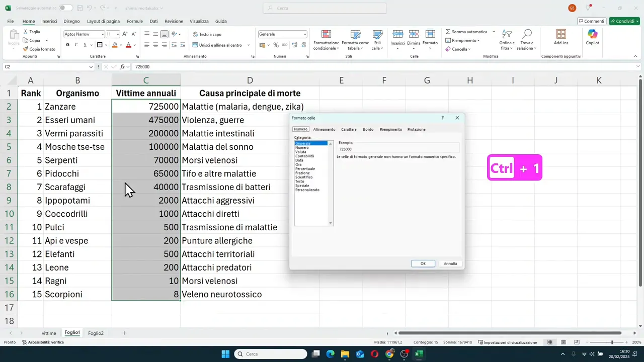The height and width of the screenshot is (362, 644).
Task: Open the Bordo tab in Formato celle
Action: [x=368, y=129]
